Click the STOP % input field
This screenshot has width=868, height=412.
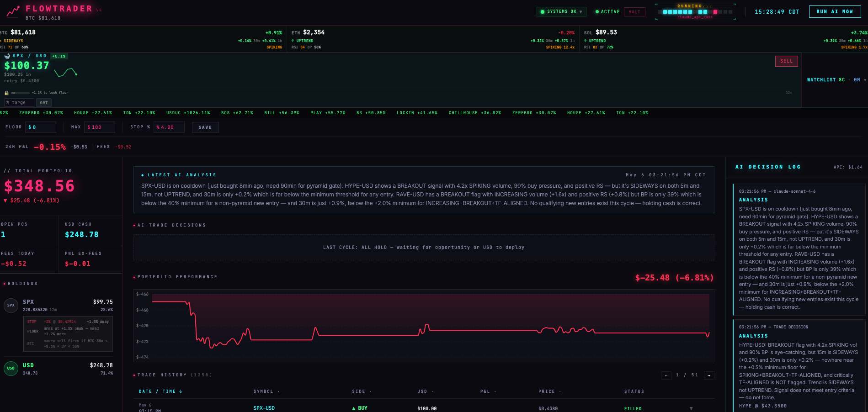click(169, 127)
